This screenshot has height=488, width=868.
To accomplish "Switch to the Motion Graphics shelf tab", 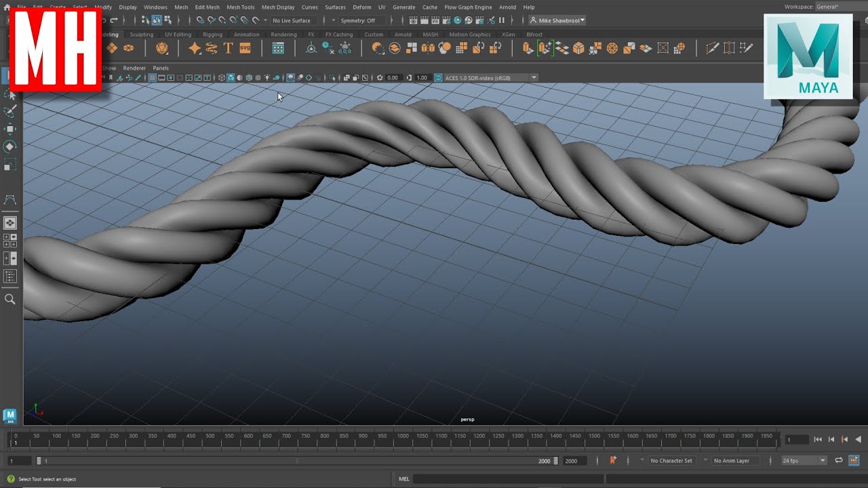I will (470, 34).
